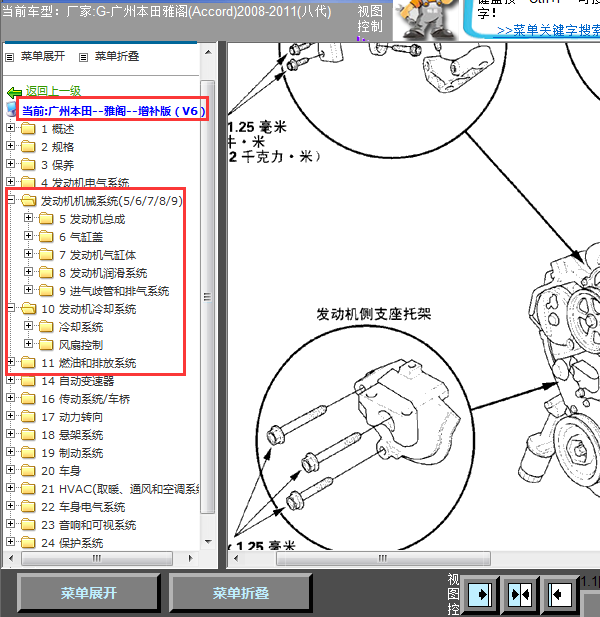Click the mechanic cartoon mascot image
The width and height of the screenshot is (600, 617).
(426, 19)
